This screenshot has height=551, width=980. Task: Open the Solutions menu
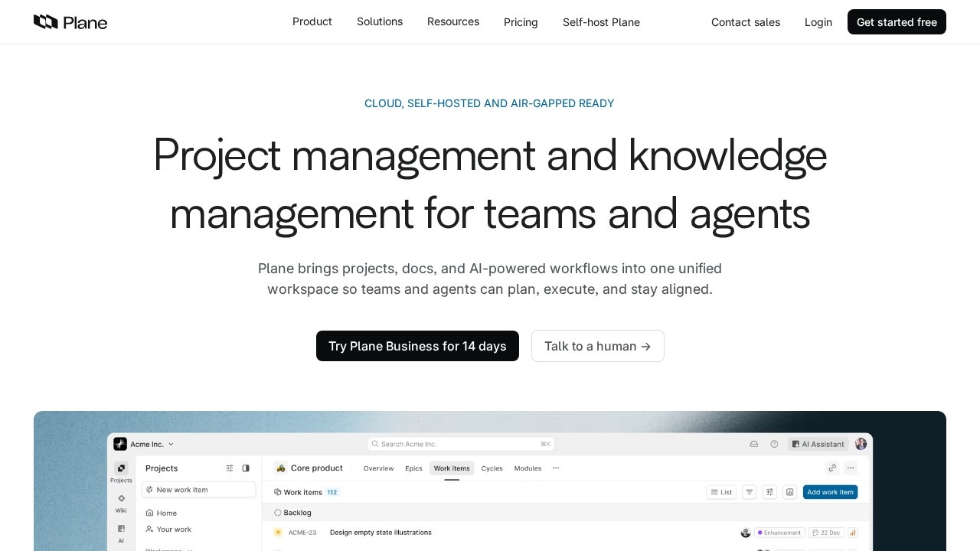point(380,21)
